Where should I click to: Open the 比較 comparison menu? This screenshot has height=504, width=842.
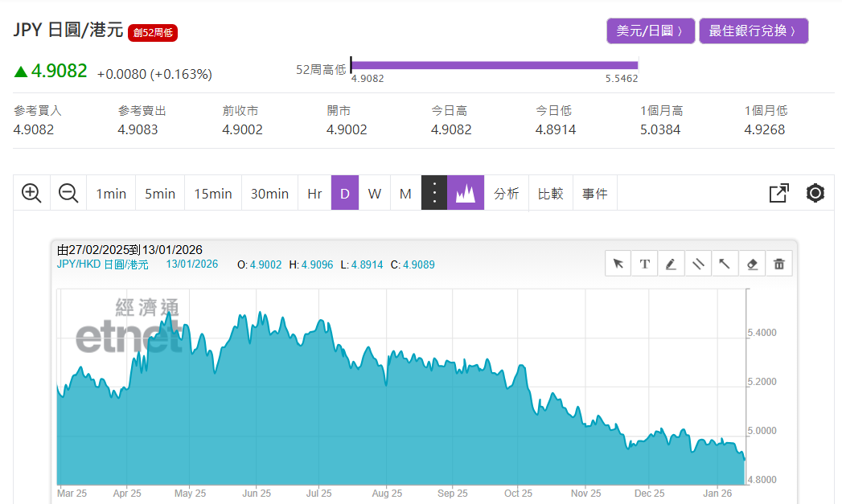click(x=551, y=193)
